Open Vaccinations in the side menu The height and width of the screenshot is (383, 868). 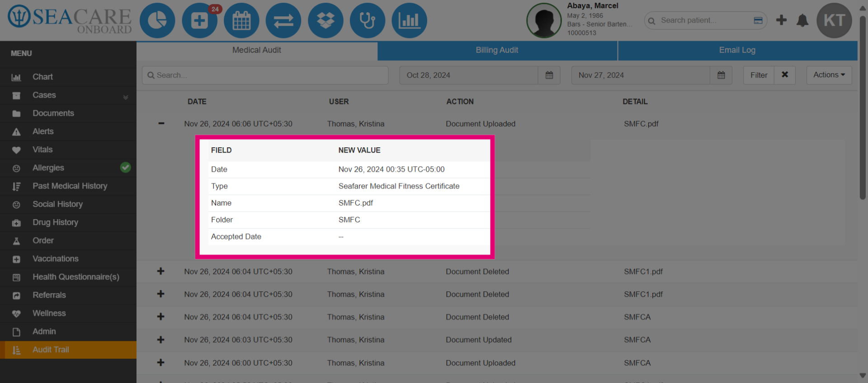coord(68,259)
